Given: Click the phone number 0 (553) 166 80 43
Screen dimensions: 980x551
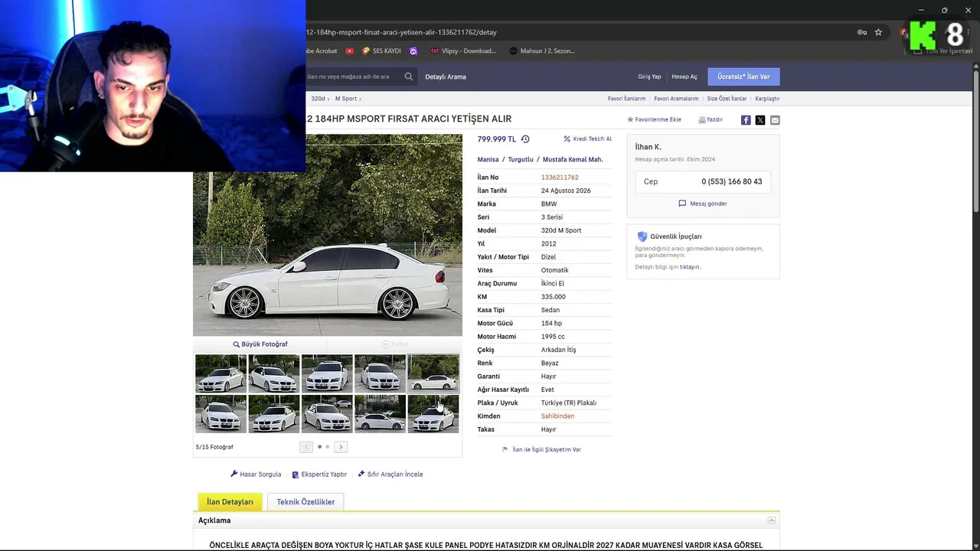Looking at the screenshot, I should 732,182.
